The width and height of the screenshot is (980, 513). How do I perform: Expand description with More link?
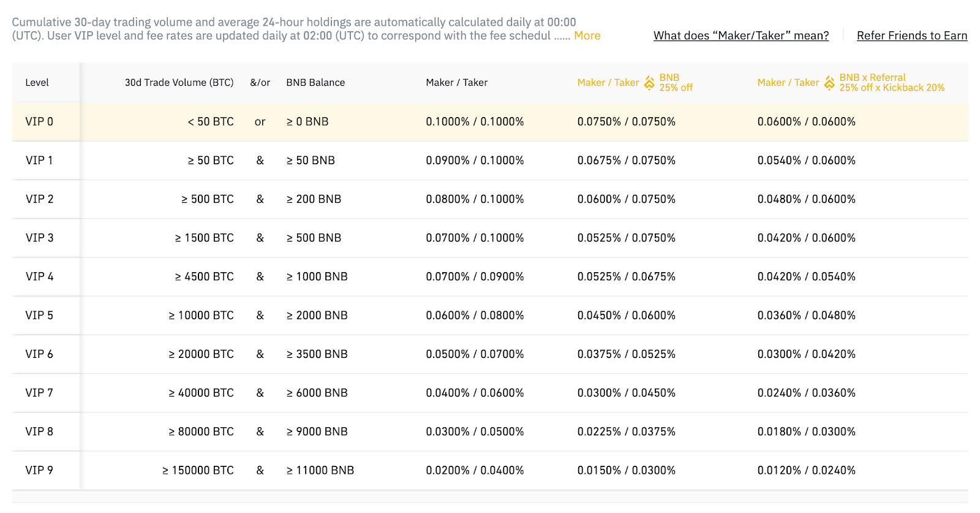(587, 36)
